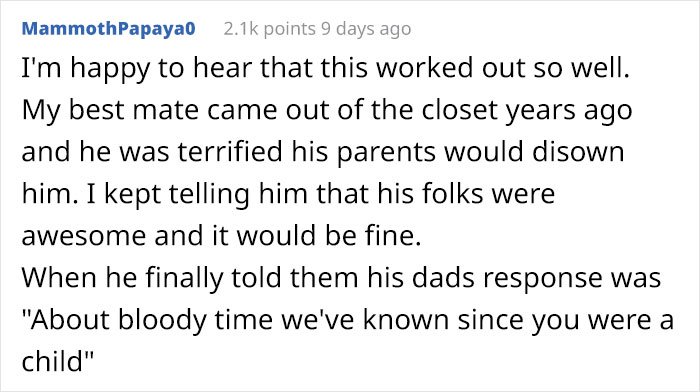Click on 'I kept telling him' sentence start
Image resolution: width=700 pixels, height=392 pixels.
167,196
